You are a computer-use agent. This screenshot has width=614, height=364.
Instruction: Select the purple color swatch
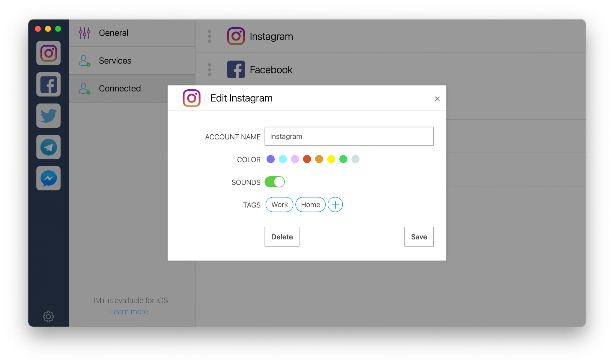pos(270,159)
